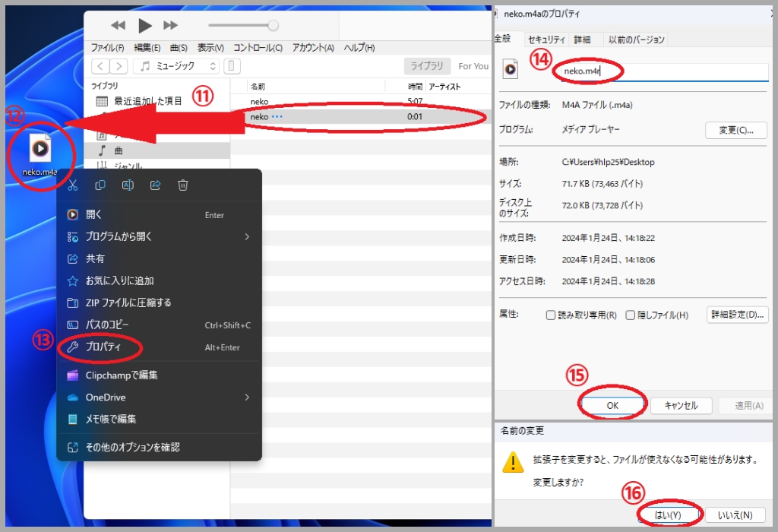Click the delete trash icon in context menu
The width and height of the screenshot is (778, 532).
[182, 185]
